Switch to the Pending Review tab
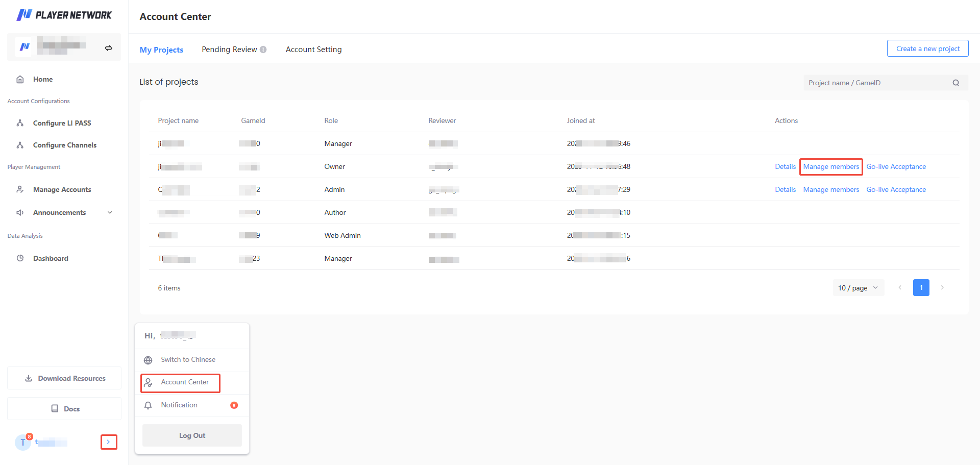 pyautogui.click(x=229, y=50)
